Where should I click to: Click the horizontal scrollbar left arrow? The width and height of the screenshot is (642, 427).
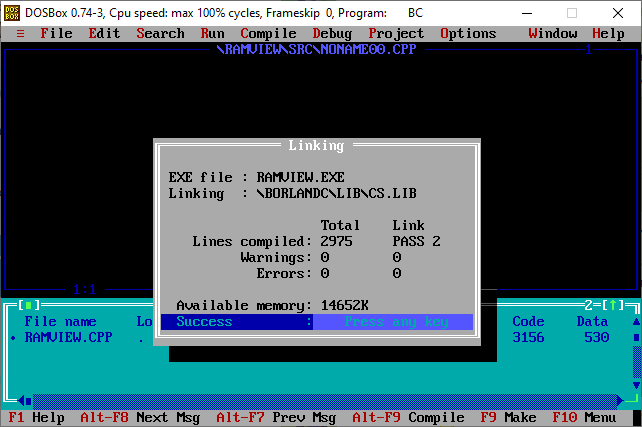20,401
